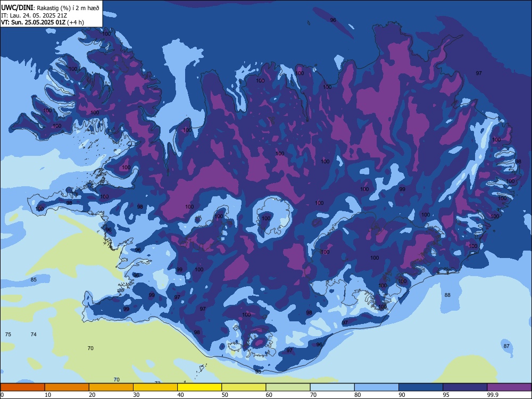Image resolution: width=532 pixels, height=399 pixels.
Task: Click the legend tick label 10
Action: pos(48,395)
